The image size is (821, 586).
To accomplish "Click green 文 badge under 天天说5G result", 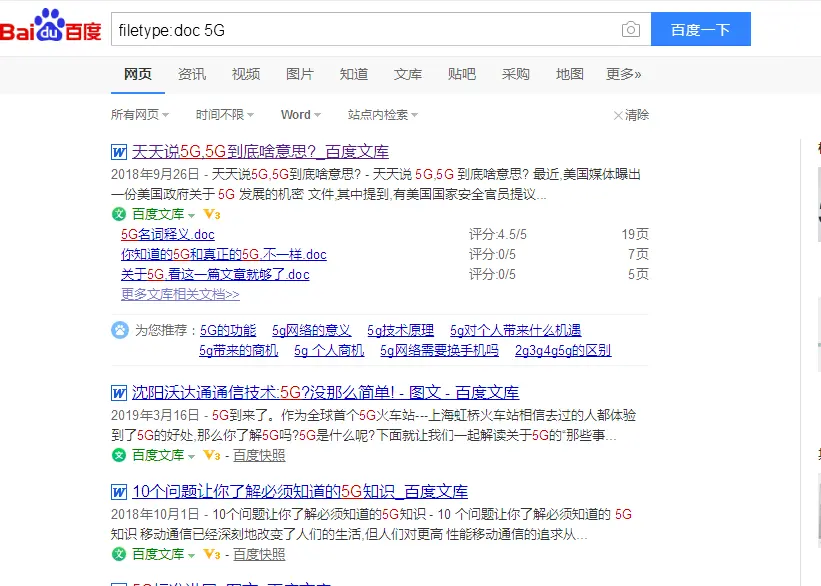I will pos(119,214).
